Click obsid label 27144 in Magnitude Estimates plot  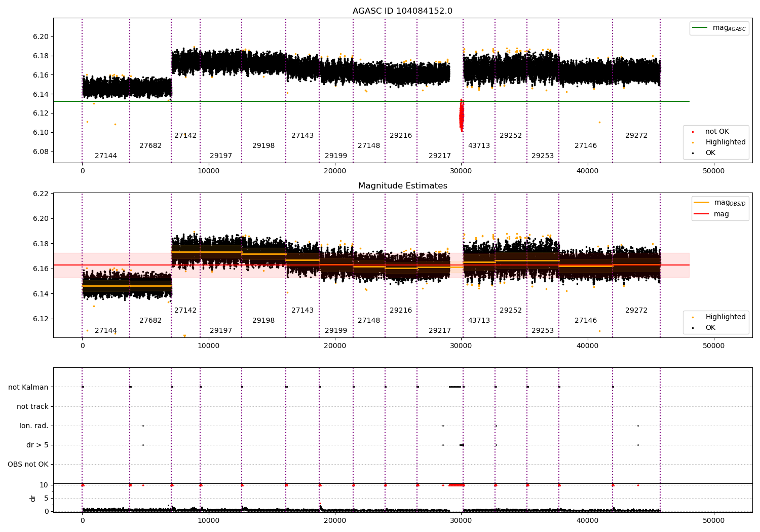point(106,331)
